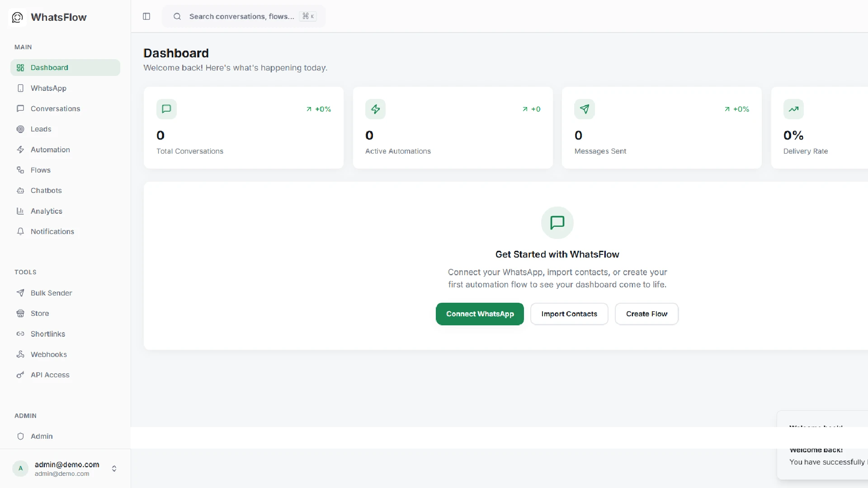Go to the Store tool
The image size is (868, 488).
[x=65, y=313]
